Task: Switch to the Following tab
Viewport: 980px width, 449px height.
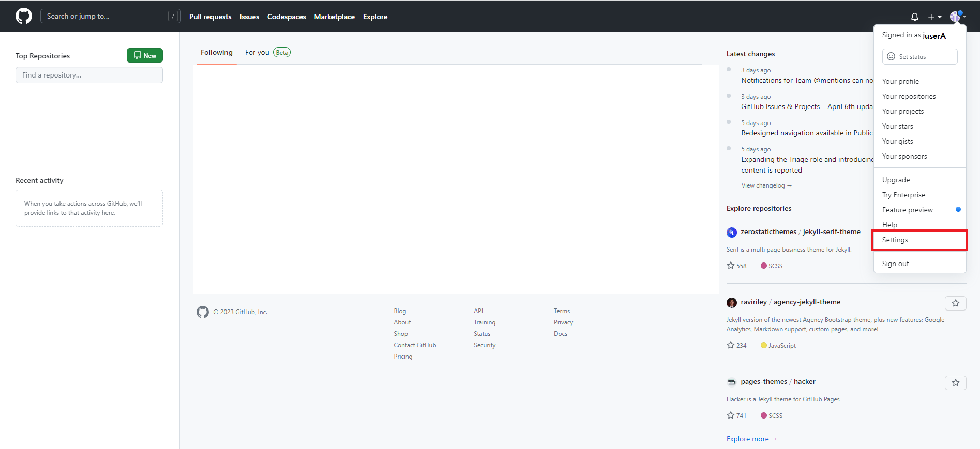Action: pos(217,53)
